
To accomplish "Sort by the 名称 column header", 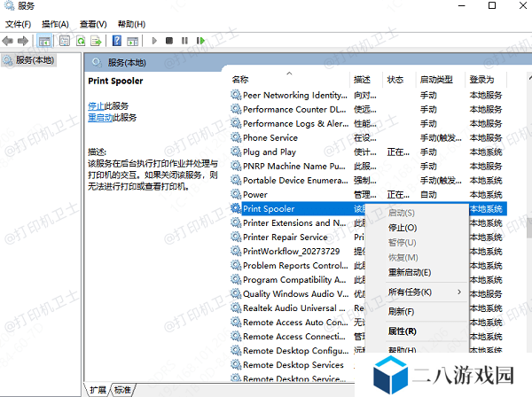I will (x=289, y=80).
